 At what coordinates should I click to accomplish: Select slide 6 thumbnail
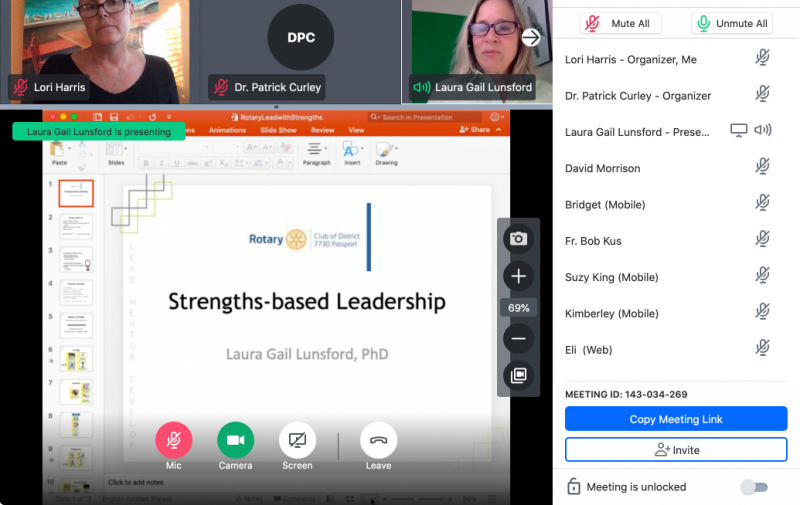(x=76, y=359)
